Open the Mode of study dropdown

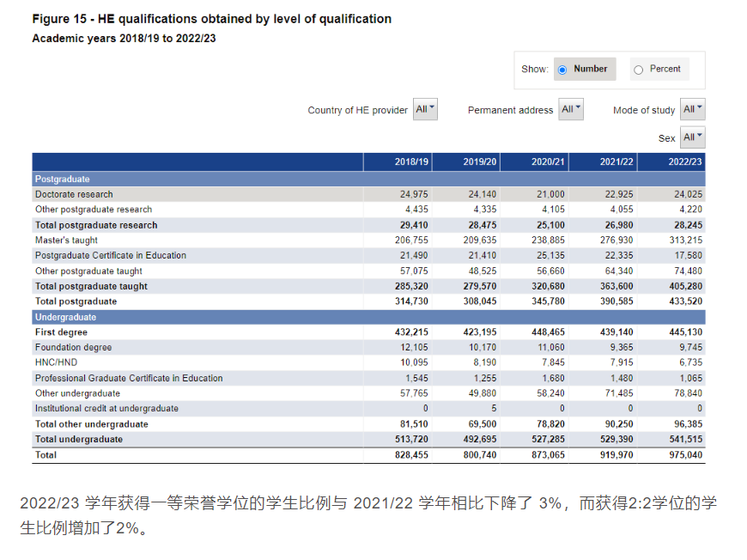[693, 110]
